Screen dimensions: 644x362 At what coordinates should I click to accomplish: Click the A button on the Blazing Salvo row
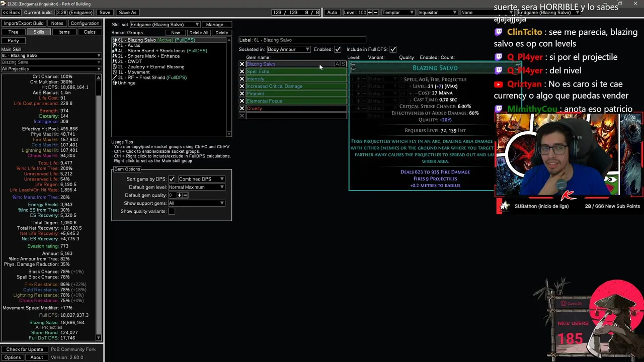tap(338, 64)
